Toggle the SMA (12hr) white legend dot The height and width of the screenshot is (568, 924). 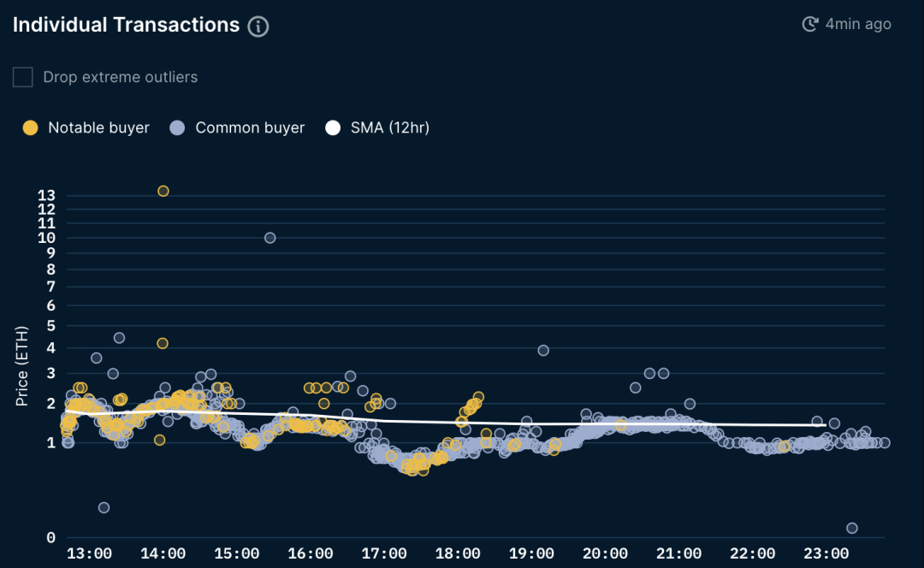(333, 127)
